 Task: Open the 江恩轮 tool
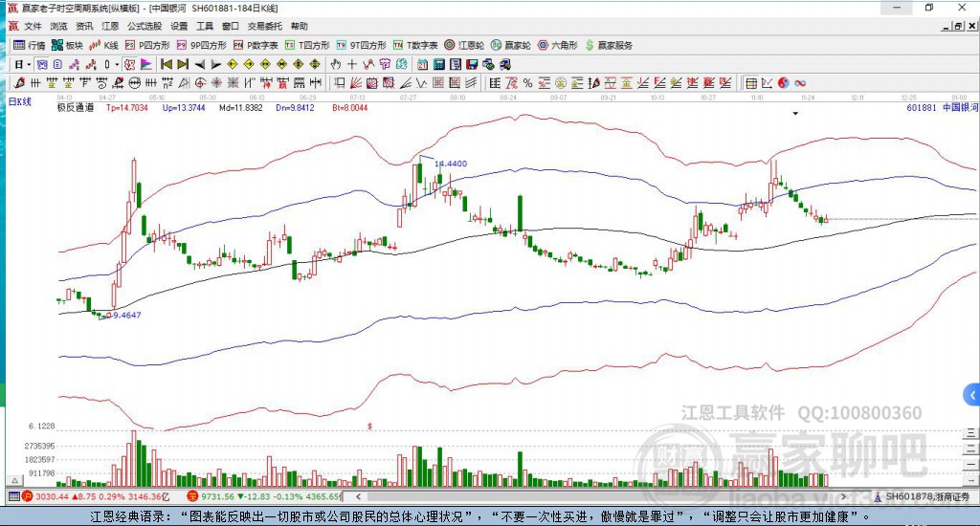pos(464,45)
